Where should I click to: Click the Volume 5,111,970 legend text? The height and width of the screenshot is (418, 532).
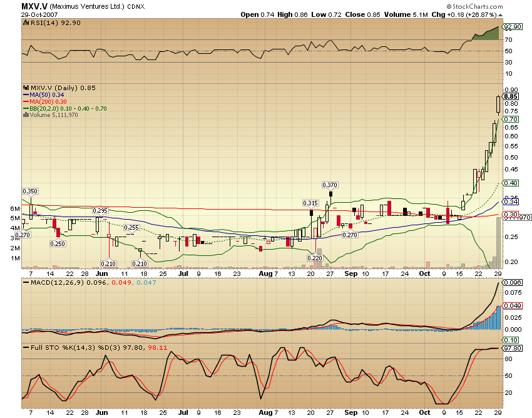54,115
